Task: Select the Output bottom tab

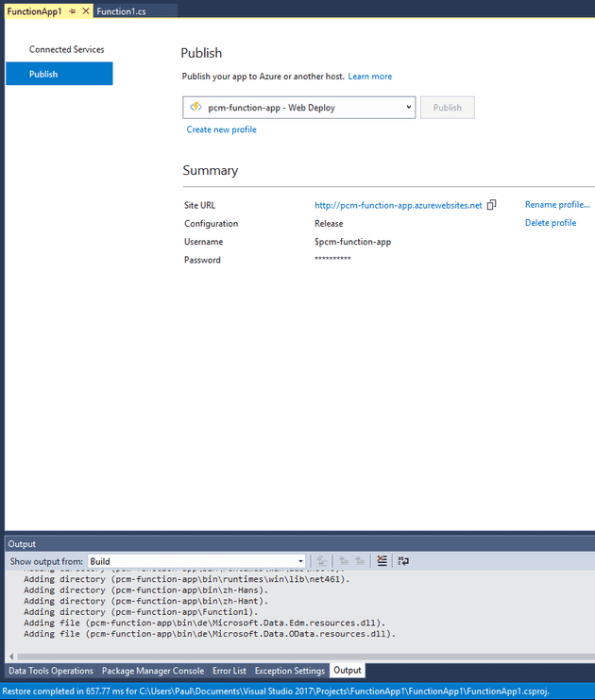Action: [x=348, y=670]
